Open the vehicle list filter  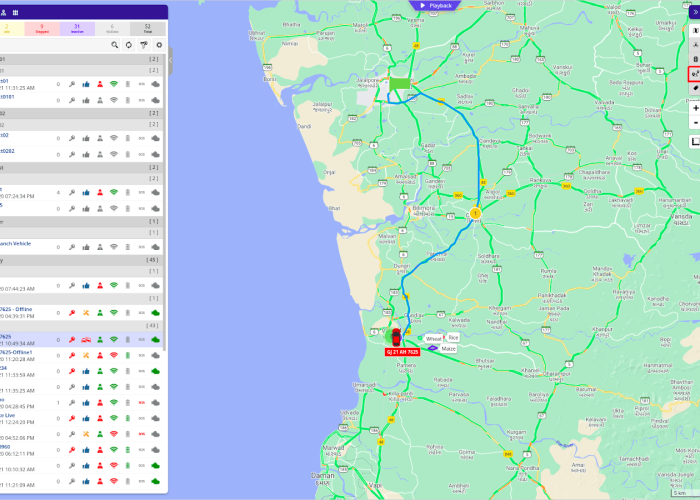point(143,45)
